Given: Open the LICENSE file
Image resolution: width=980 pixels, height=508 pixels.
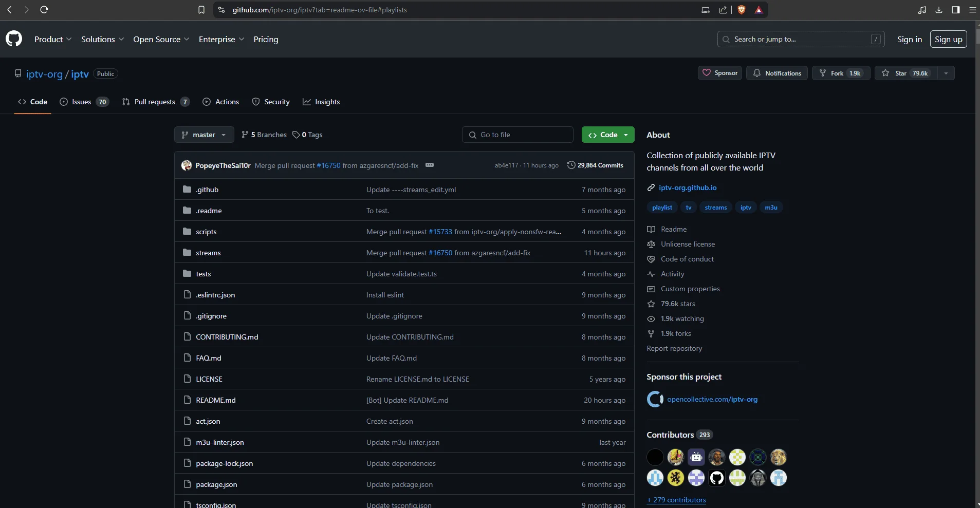Looking at the screenshot, I should click(209, 379).
